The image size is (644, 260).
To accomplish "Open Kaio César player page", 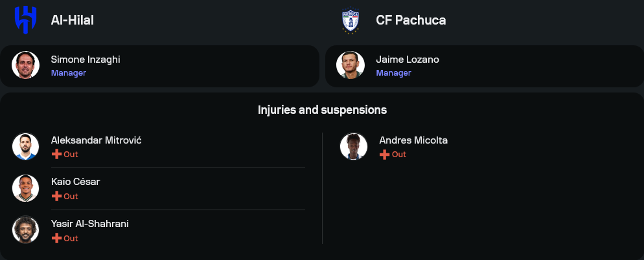I will tap(76, 182).
